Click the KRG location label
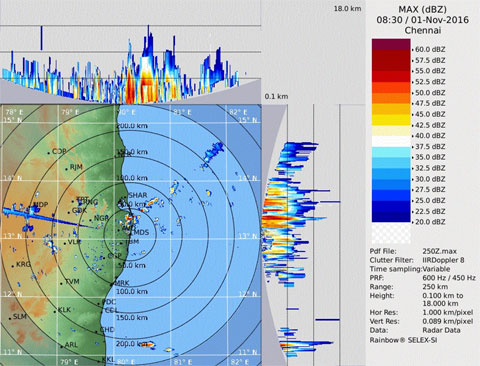The width and height of the screenshot is (480, 366). 23,264
